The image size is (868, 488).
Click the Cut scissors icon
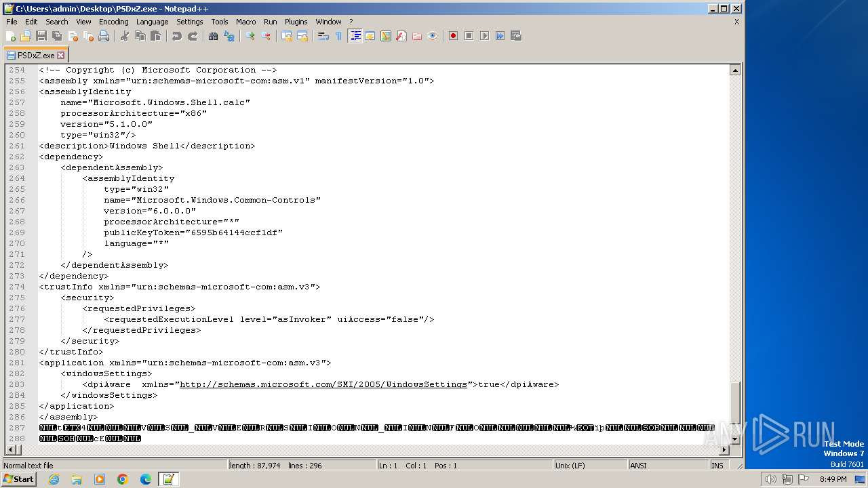pyautogui.click(x=125, y=36)
